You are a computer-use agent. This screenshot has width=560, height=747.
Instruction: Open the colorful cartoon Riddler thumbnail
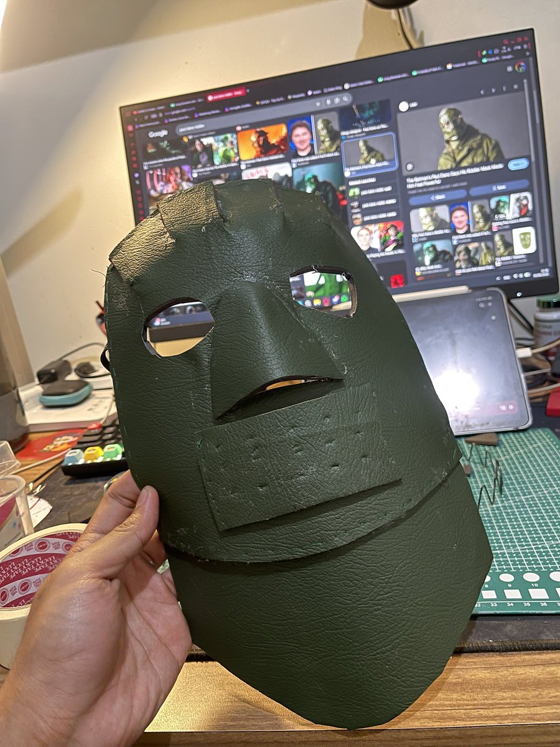[391, 236]
